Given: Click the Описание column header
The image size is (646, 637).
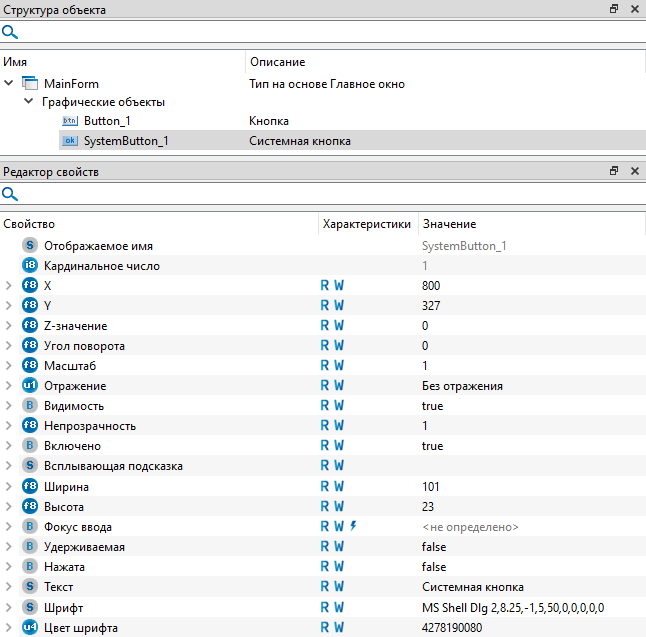Looking at the screenshot, I should pos(277,62).
